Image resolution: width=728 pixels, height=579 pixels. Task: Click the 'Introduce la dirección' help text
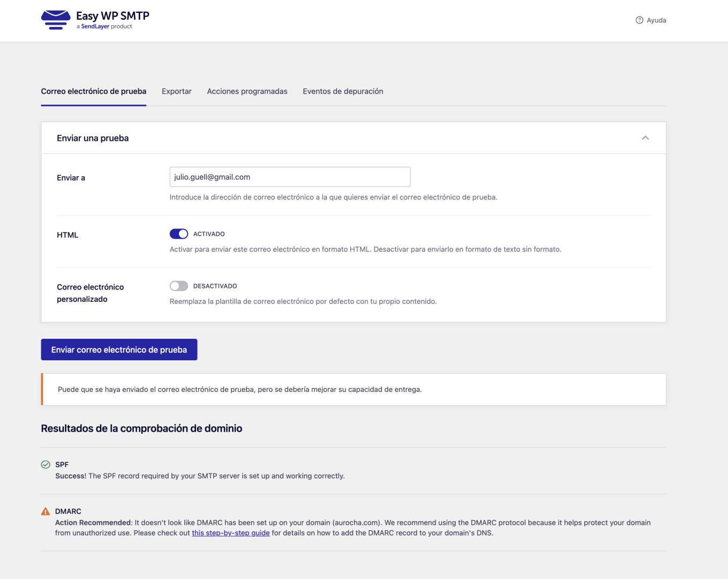click(x=333, y=197)
